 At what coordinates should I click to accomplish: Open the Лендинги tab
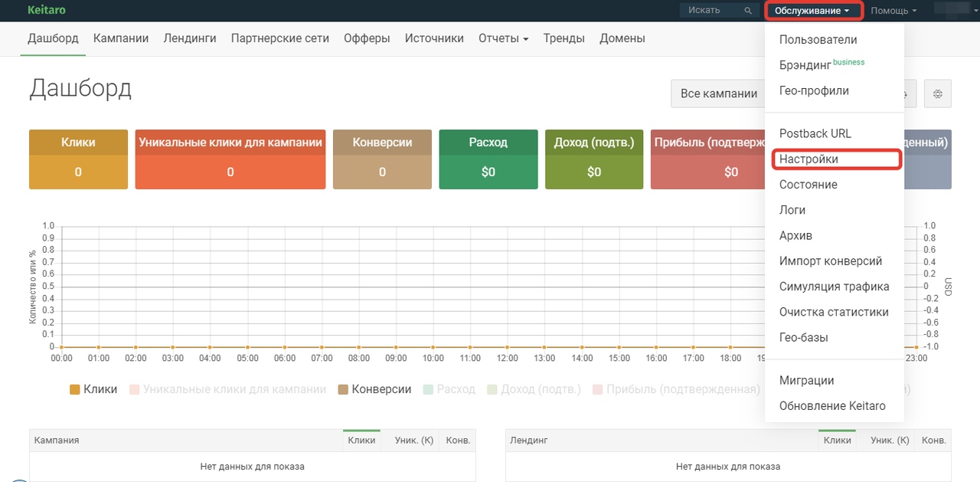pos(190,38)
